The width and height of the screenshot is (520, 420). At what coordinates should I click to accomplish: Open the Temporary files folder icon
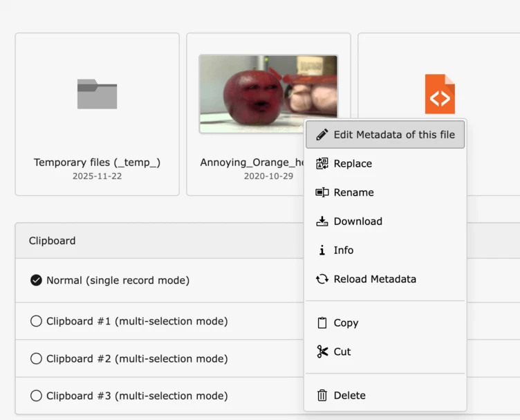click(x=97, y=94)
